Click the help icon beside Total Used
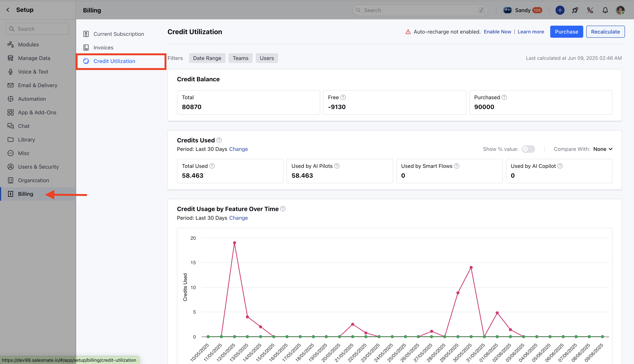 pos(212,166)
